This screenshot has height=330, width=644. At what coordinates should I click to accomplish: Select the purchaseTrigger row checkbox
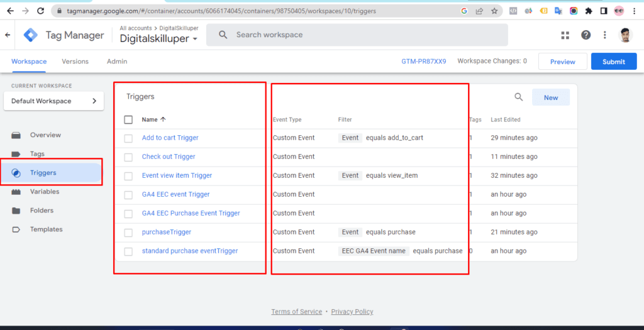[x=128, y=233]
